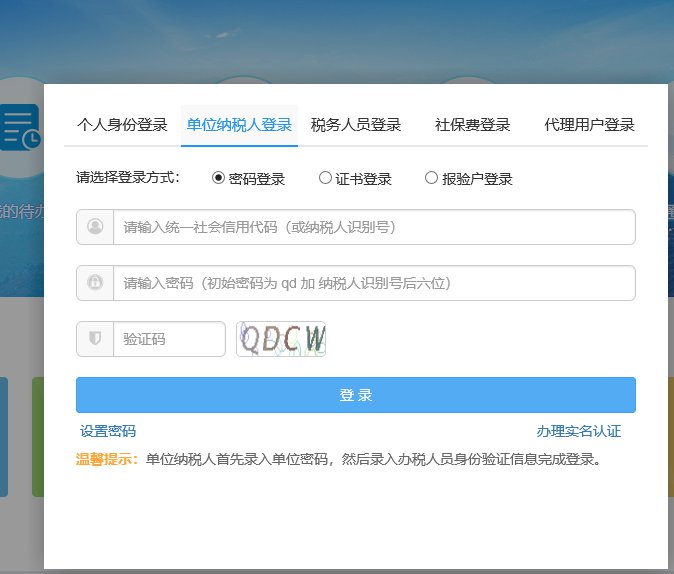Select the 密码登录 radio button
The height and width of the screenshot is (574, 674).
(219, 178)
